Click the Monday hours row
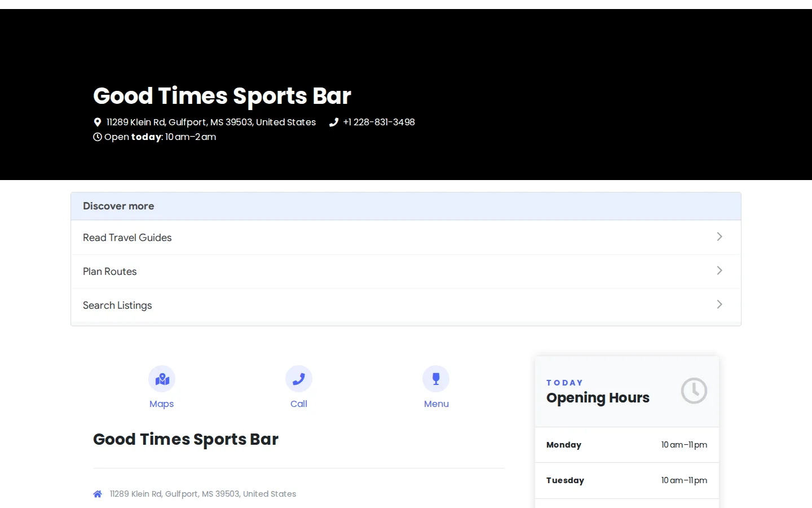This screenshot has height=508, width=812. tap(627, 445)
